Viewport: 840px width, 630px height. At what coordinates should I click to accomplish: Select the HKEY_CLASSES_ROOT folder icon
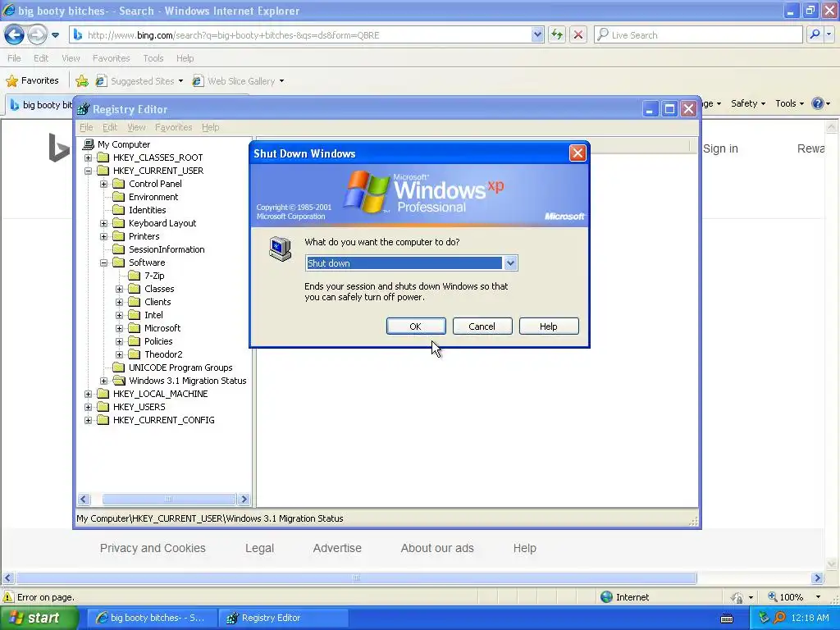(103, 157)
